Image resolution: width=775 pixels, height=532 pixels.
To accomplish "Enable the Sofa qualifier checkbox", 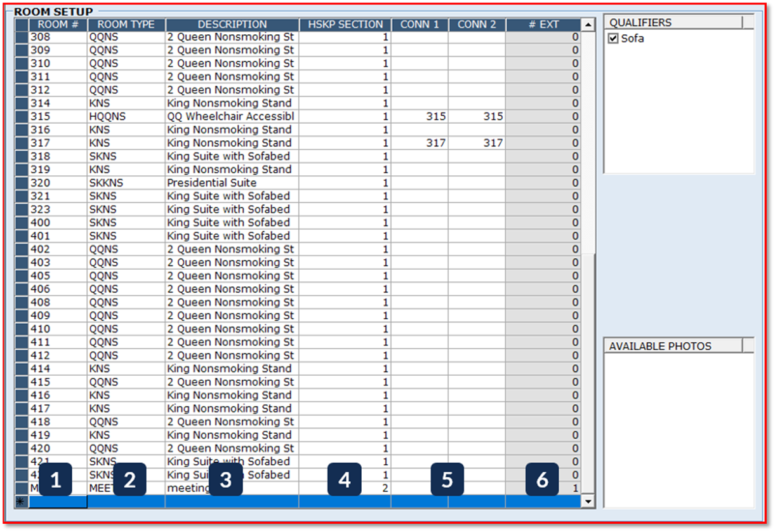I will click(x=613, y=38).
